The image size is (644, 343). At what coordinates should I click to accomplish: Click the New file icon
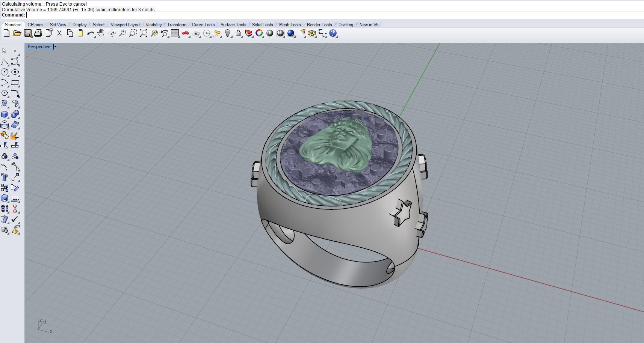(6, 33)
